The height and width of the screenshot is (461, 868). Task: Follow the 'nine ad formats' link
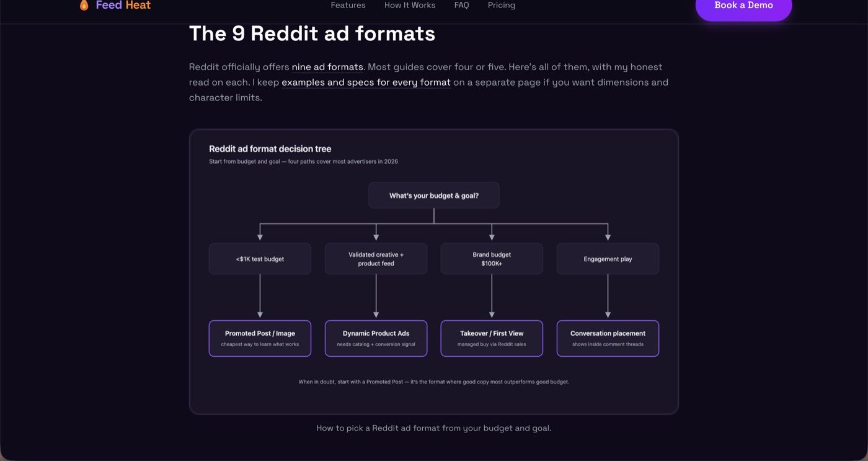tap(327, 67)
